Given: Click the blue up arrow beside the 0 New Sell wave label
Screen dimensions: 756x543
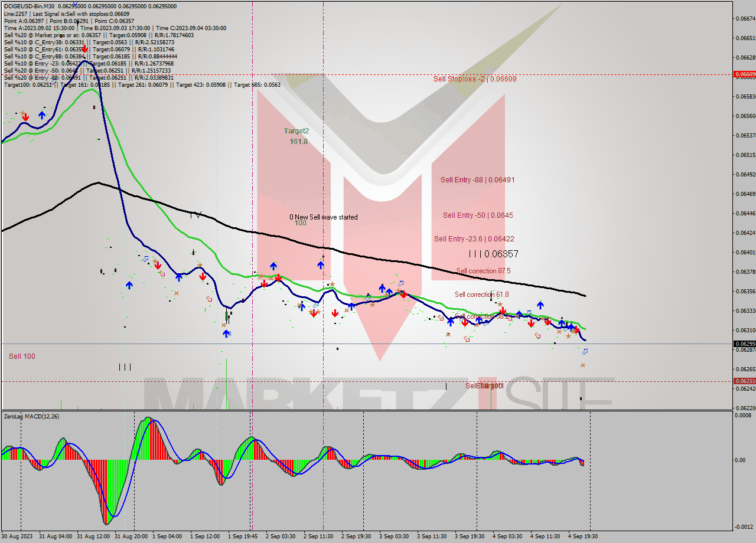Looking at the screenshot, I should point(320,265).
